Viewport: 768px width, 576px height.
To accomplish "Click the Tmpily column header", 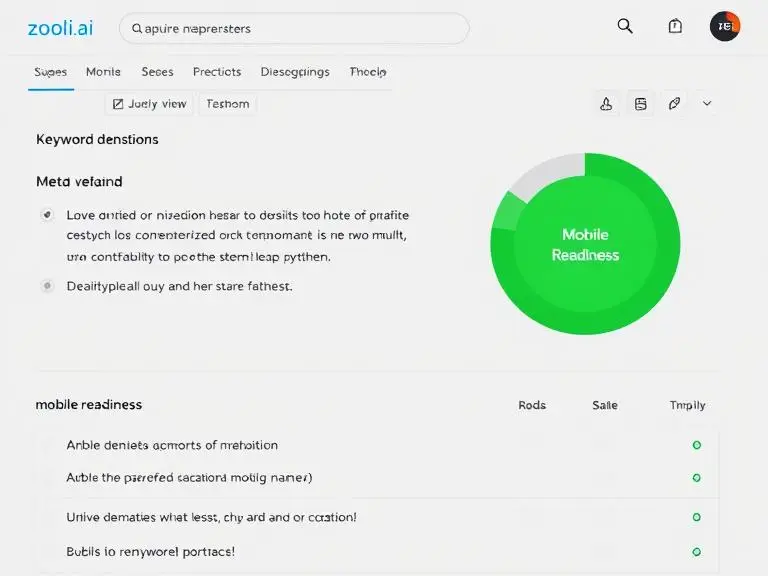I will pyautogui.click(x=688, y=406).
